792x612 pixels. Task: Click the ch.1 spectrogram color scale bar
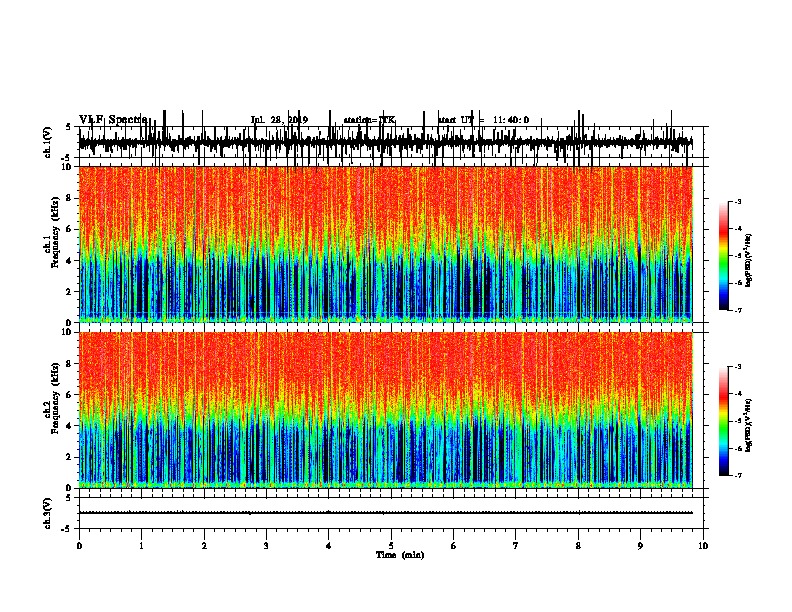point(724,256)
